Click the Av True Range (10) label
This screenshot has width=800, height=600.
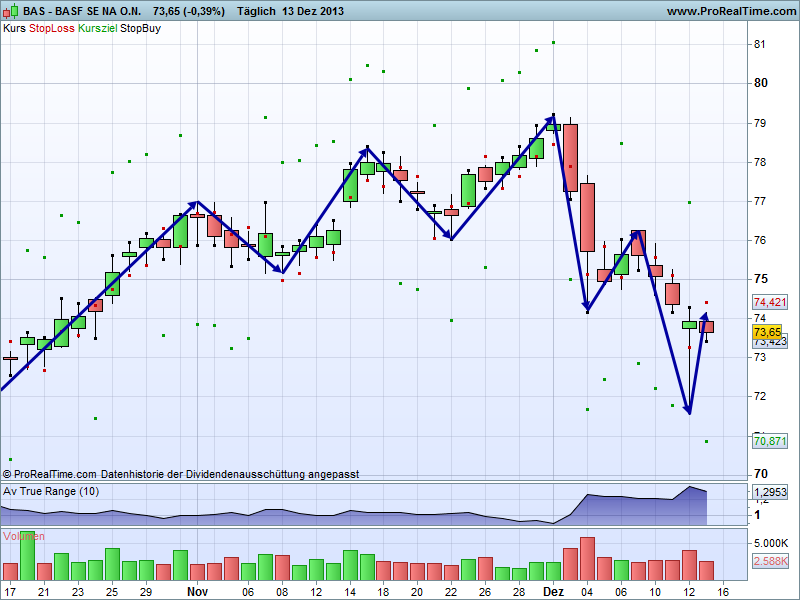click(51, 491)
